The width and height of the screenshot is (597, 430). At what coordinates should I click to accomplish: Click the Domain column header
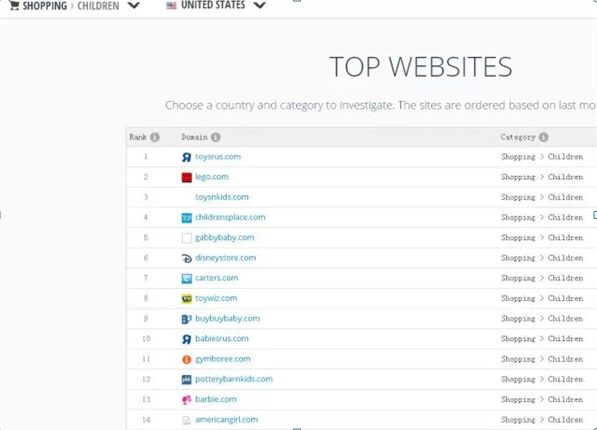tap(195, 137)
